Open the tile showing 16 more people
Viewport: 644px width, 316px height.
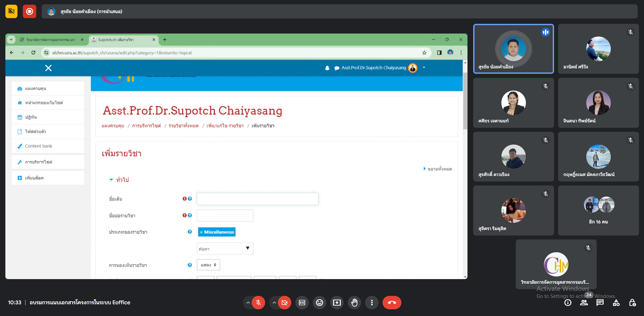[598, 210]
